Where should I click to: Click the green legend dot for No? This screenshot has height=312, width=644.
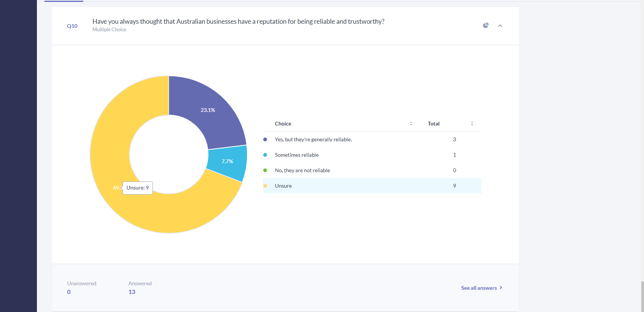pos(265,170)
